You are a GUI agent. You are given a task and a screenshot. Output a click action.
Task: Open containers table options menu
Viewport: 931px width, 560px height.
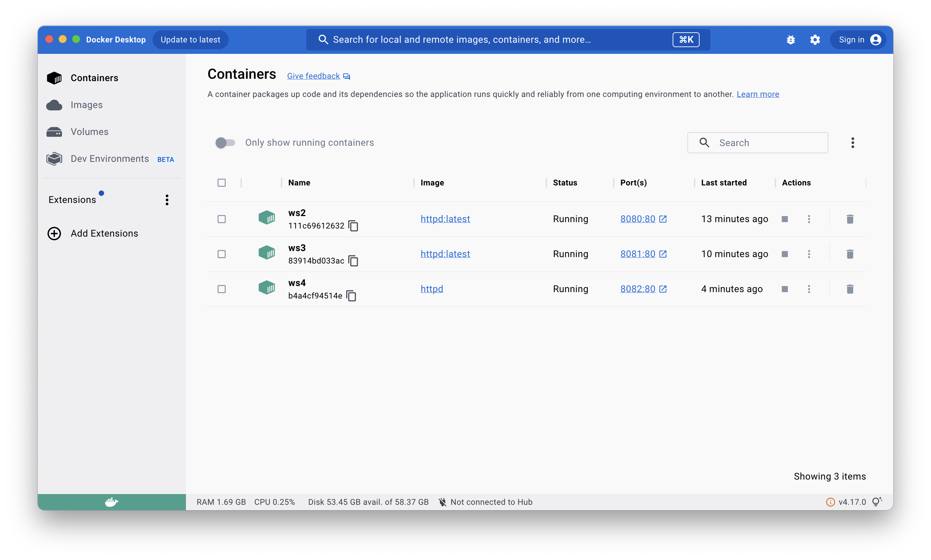(x=853, y=143)
